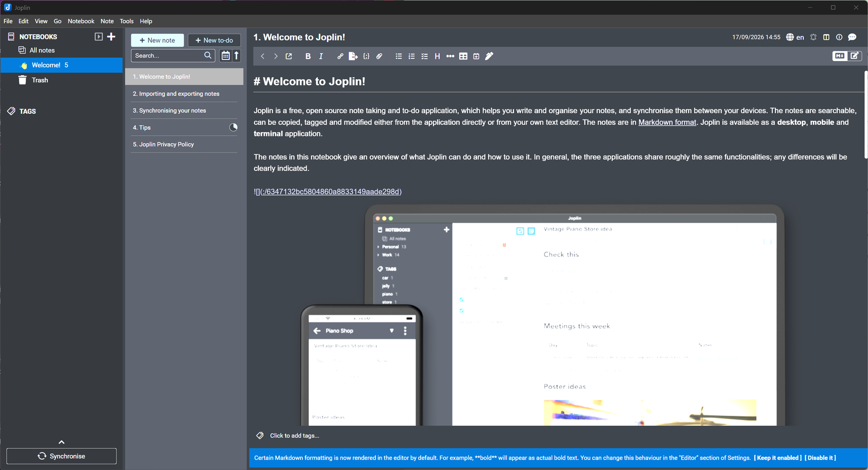Attach a file with paperclip icon
The height and width of the screenshot is (470, 868).
[x=379, y=56]
